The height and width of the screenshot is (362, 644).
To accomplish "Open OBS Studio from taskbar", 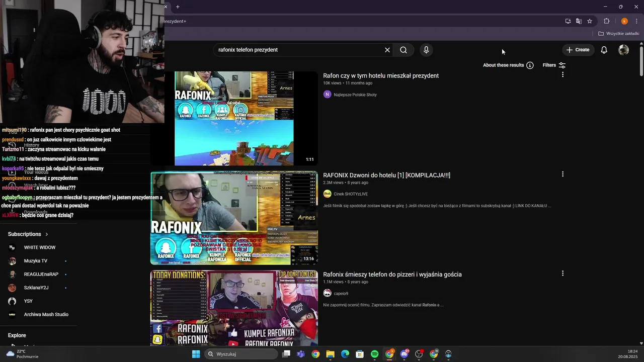I will [x=419, y=354].
